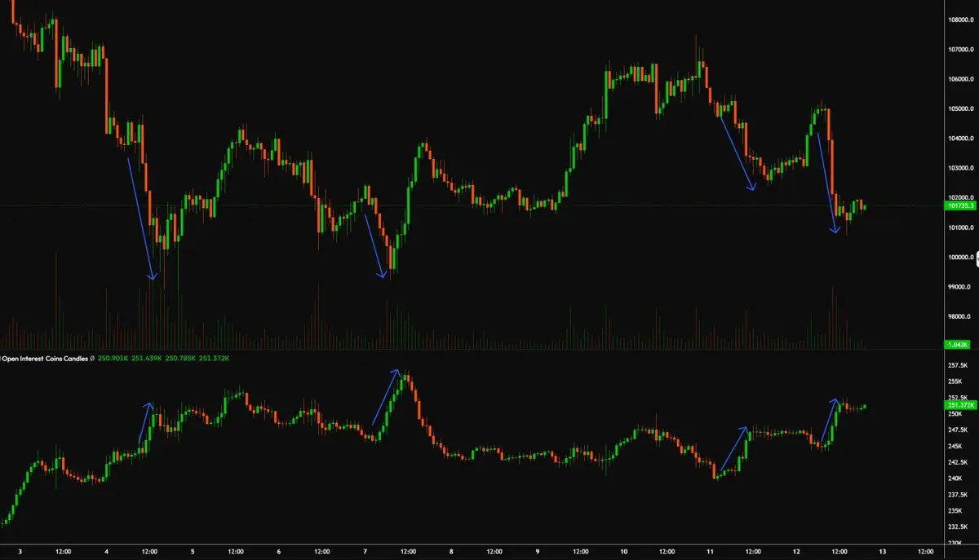This screenshot has height=560, width=979.
Task: Click the green 101735.3 current price tag
Action: (x=959, y=205)
